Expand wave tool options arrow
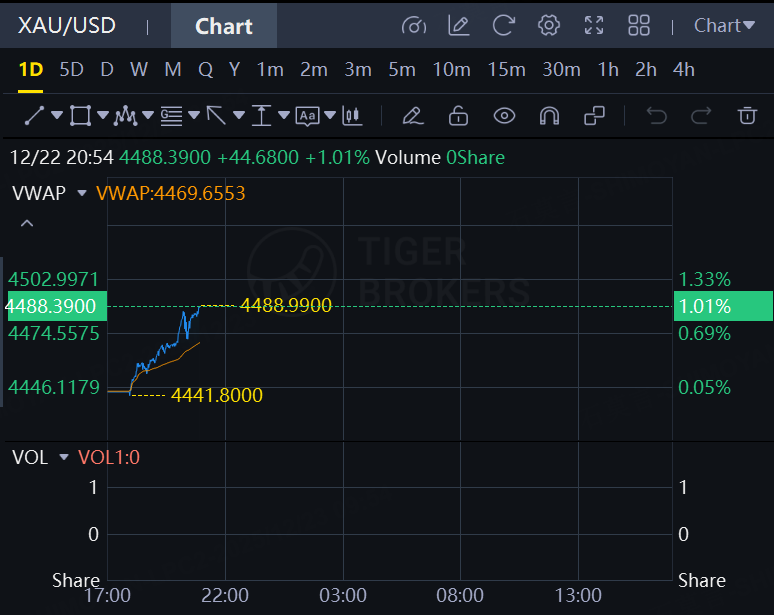The width and height of the screenshot is (774, 615). click(x=148, y=115)
